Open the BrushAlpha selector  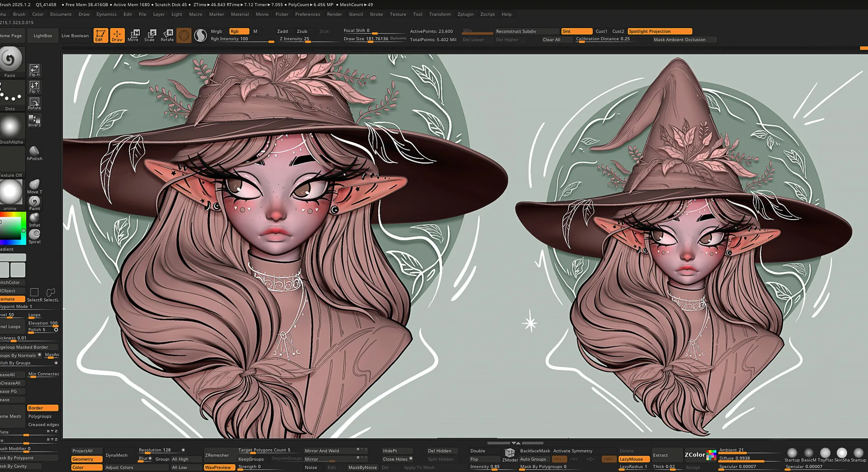click(x=11, y=129)
